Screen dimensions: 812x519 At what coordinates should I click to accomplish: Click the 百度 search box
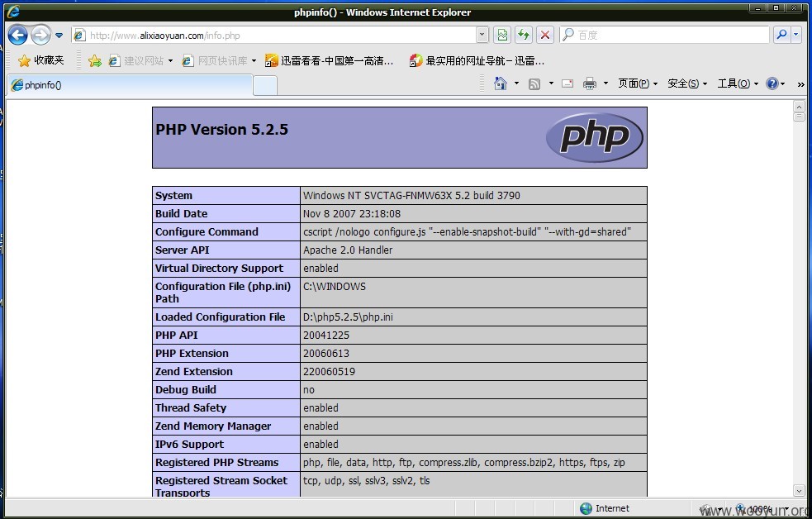(664, 36)
